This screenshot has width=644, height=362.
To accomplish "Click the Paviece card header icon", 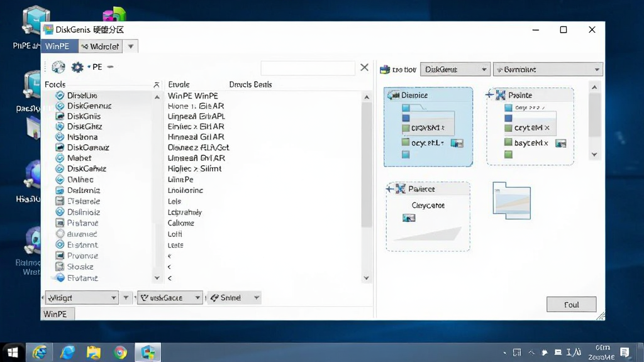I will coord(401,189).
